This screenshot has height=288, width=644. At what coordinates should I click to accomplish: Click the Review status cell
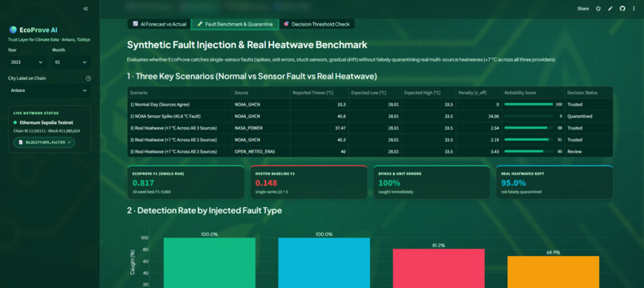[x=589, y=151]
